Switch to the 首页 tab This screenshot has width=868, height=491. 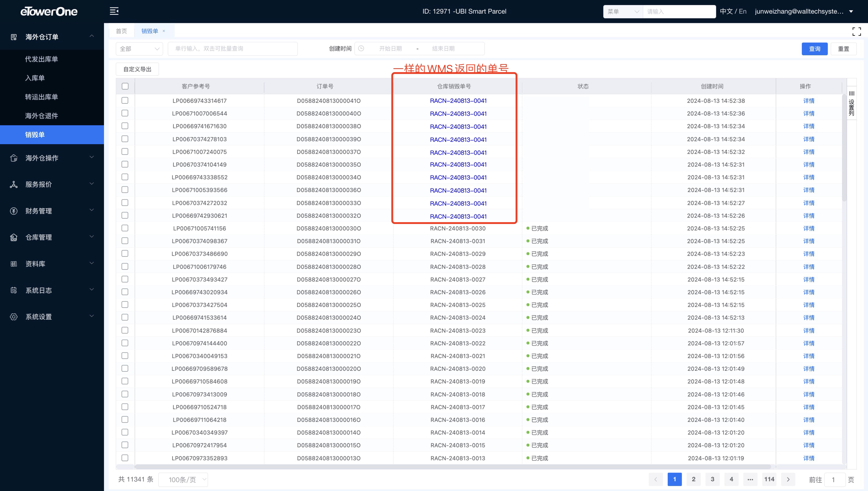tap(121, 31)
